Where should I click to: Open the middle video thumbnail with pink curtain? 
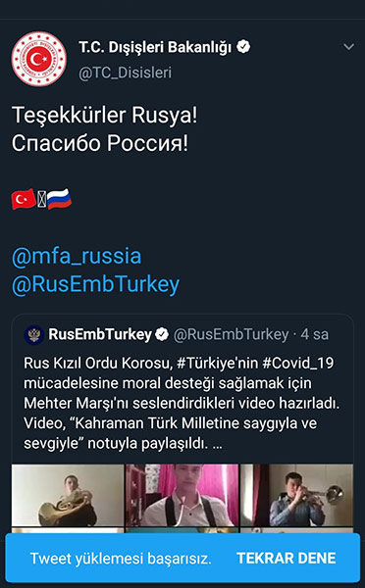(182, 495)
